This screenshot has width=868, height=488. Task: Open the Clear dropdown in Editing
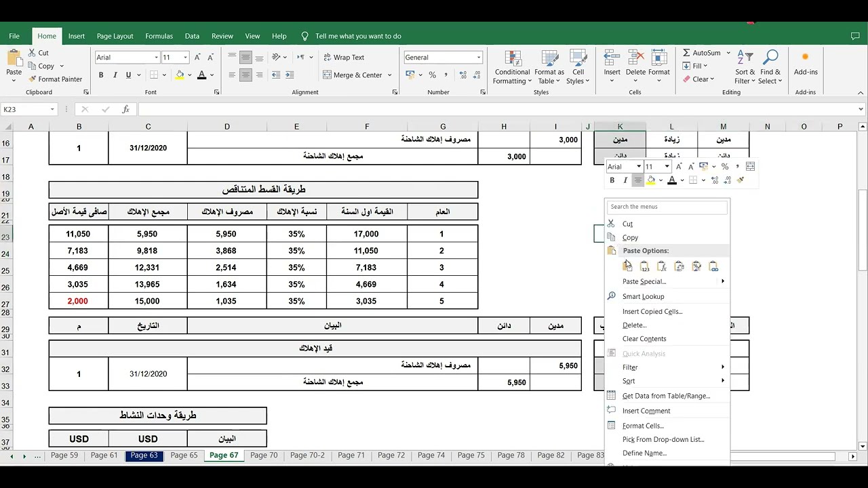(x=698, y=79)
